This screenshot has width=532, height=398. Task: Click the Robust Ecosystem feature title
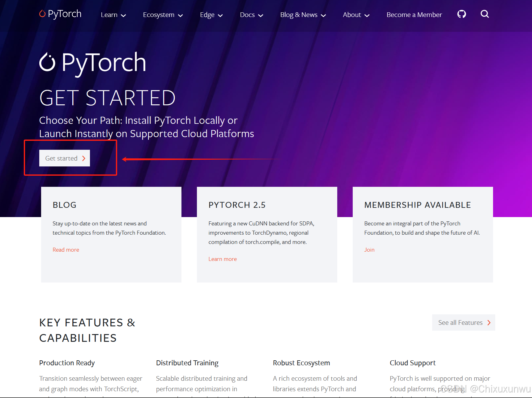coord(301,363)
